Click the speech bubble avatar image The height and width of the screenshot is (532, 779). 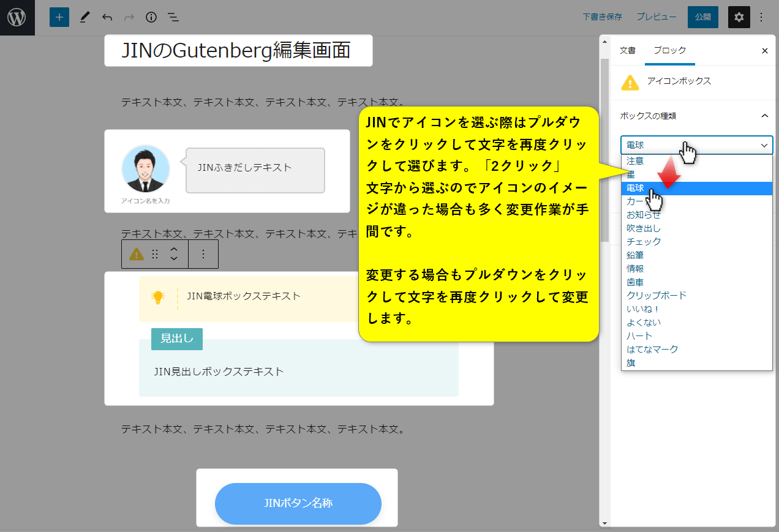pyautogui.click(x=146, y=169)
